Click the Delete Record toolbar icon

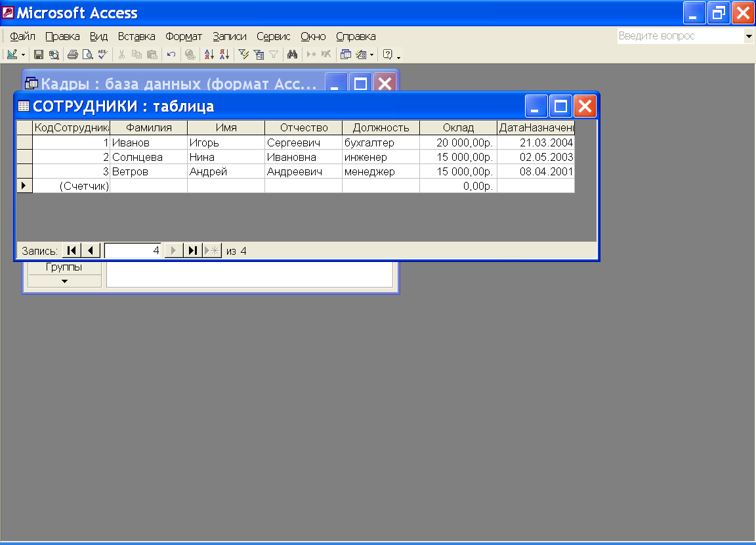coord(326,54)
